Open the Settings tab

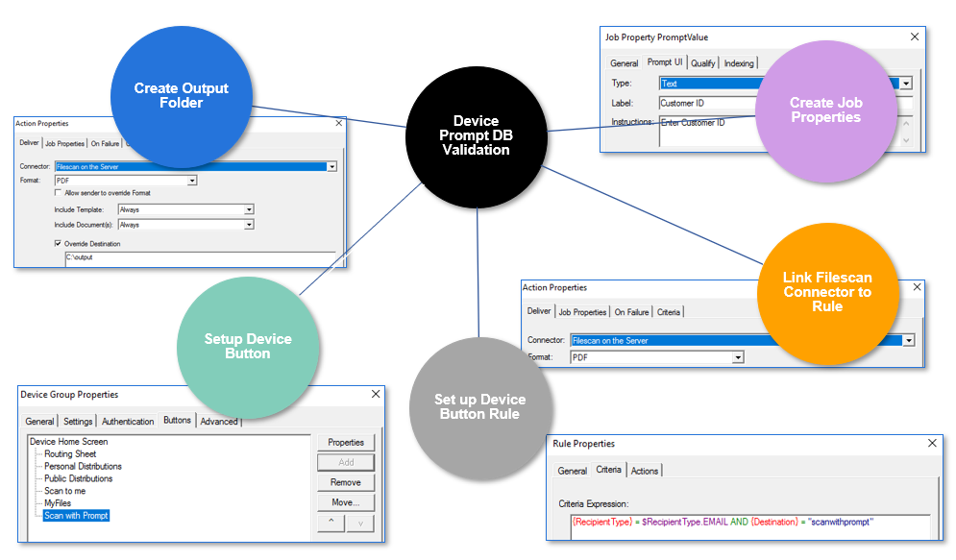coord(78,421)
